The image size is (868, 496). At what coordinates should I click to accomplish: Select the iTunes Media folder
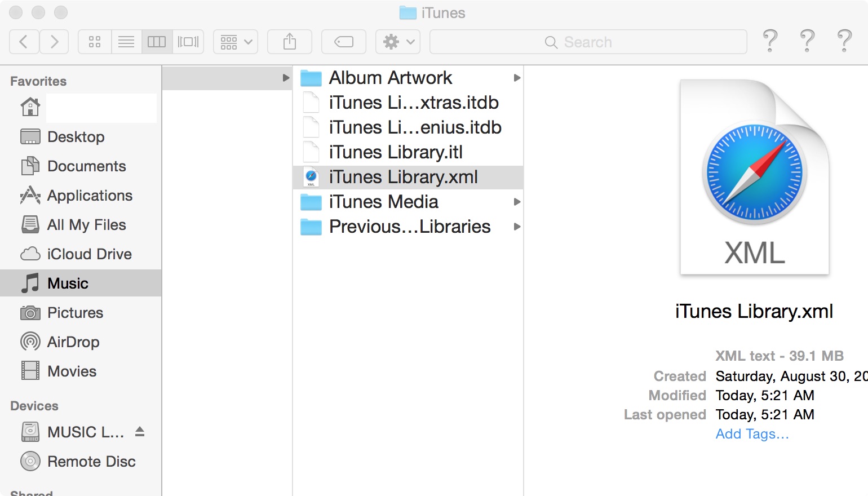click(408, 202)
